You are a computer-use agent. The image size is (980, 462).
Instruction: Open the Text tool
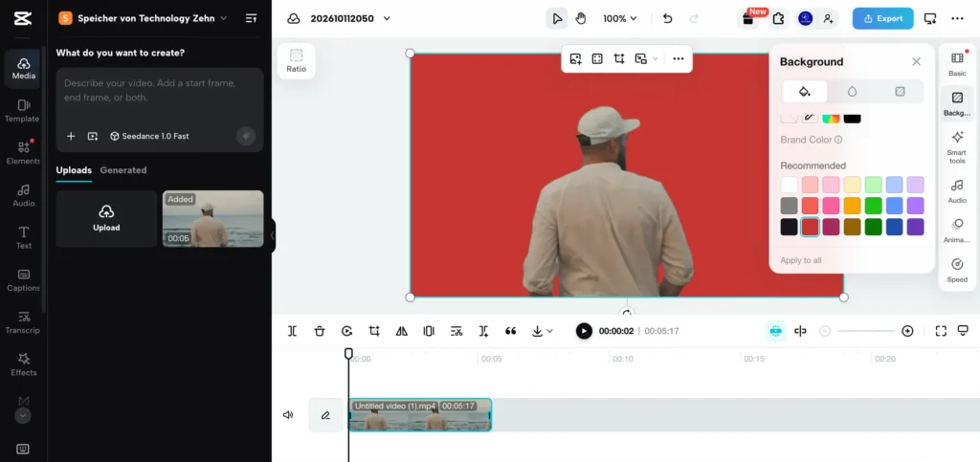point(23,238)
